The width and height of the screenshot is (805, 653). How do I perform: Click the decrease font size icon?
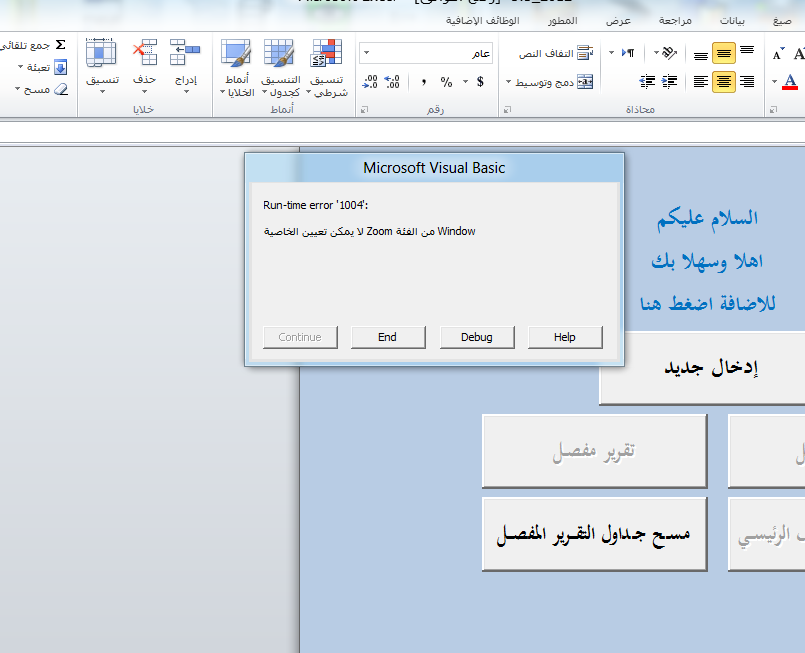(778, 54)
